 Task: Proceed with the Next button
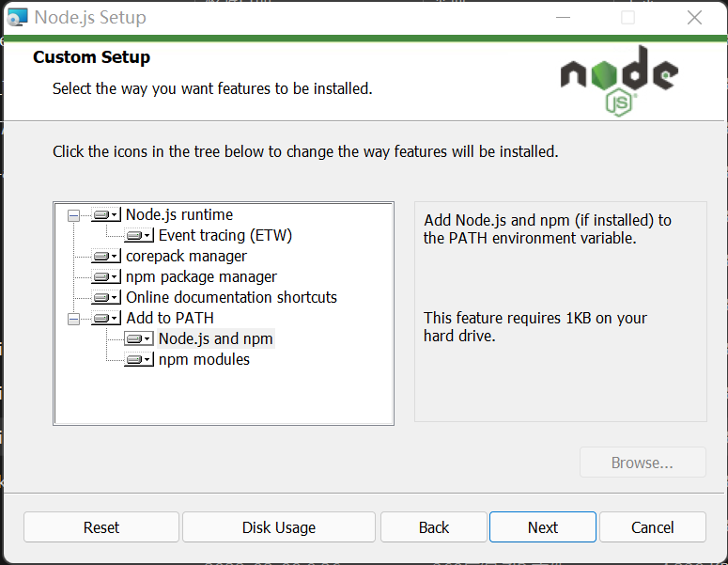point(543,526)
